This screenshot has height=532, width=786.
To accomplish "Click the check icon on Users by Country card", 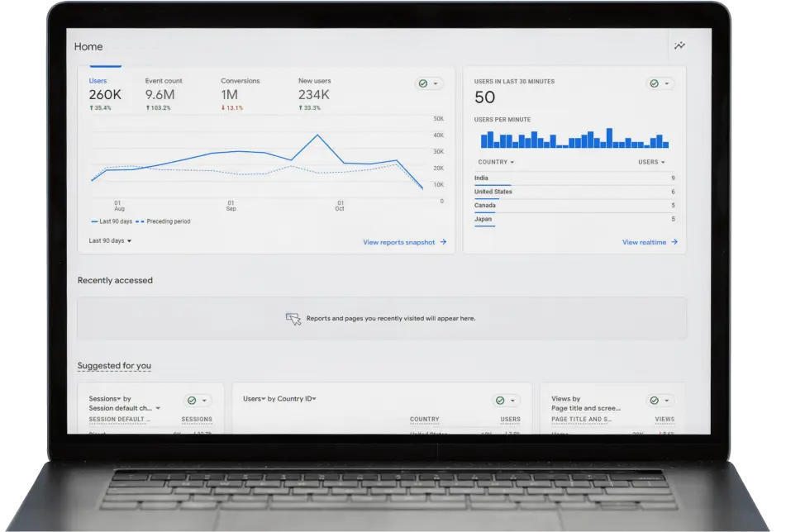I will tap(501, 401).
